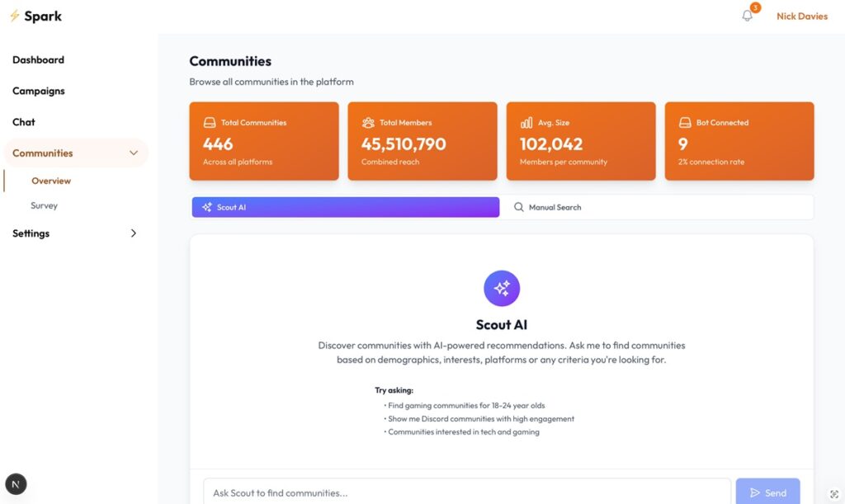Open Dashboard from the sidebar
Image resolution: width=845 pixels, height=504 pixels.
click(38, 59)
